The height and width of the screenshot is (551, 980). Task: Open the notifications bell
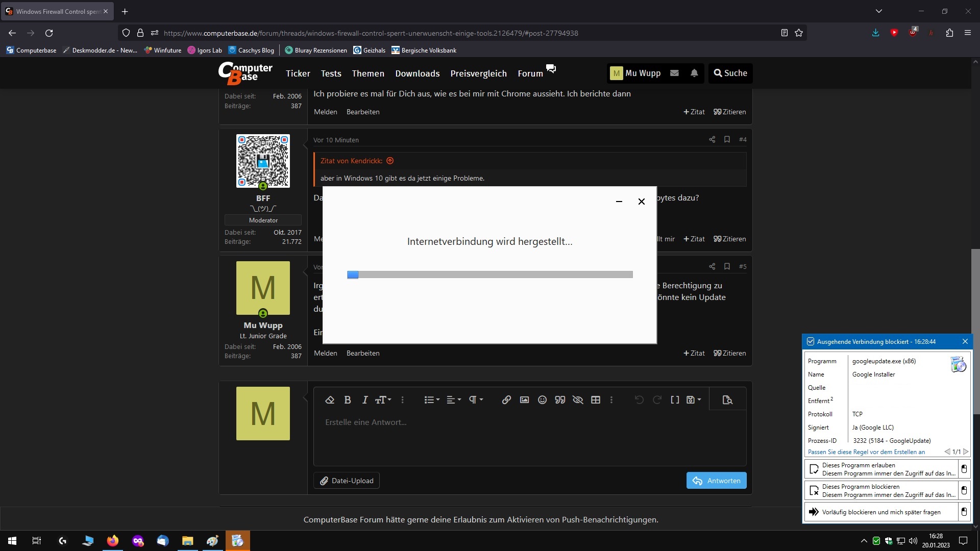pyautogui.click(x=694, y=73)
